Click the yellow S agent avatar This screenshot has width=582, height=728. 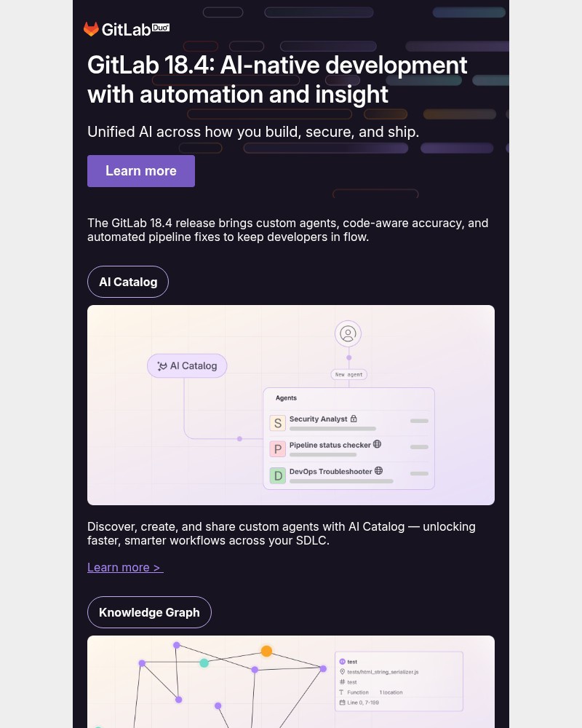tap(277, 424)
